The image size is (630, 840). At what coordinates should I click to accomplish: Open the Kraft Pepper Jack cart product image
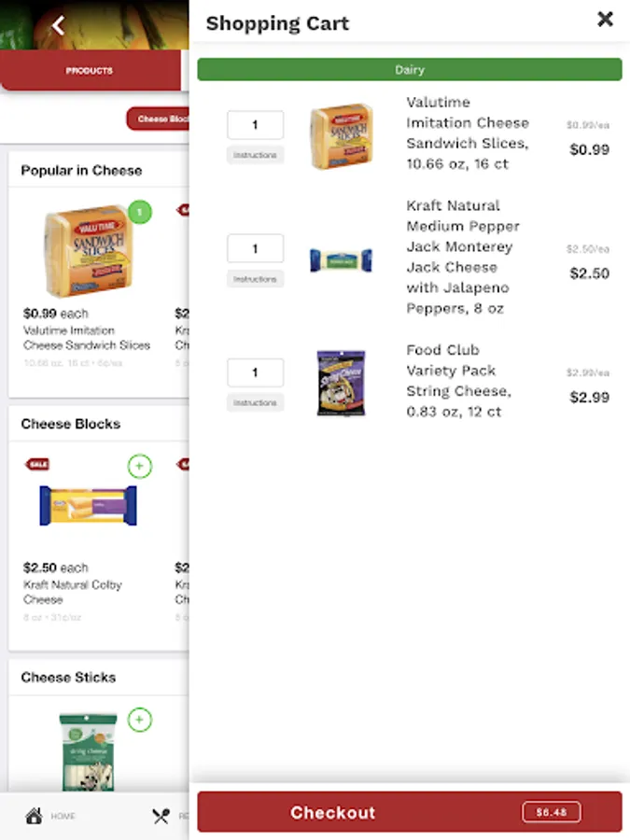click(342, 260)
